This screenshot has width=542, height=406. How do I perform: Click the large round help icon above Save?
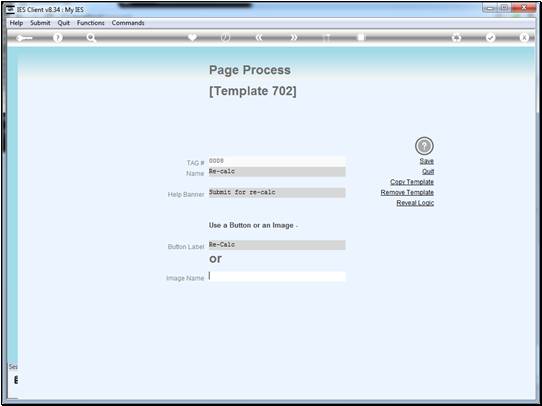(x=424, y=146)
